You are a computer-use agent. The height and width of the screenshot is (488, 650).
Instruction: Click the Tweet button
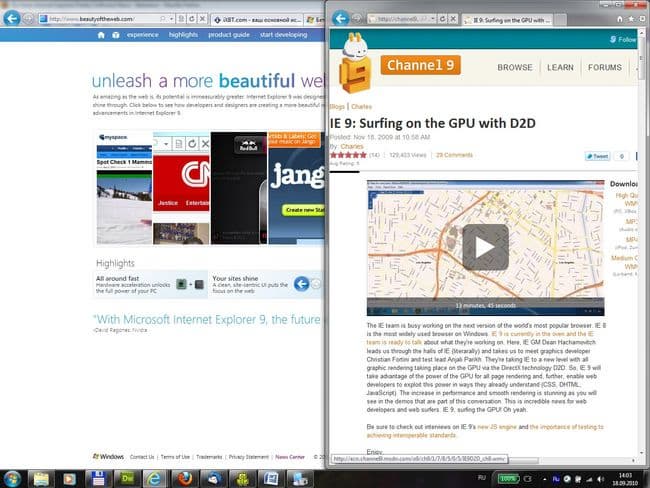click(x=597, y=156)
